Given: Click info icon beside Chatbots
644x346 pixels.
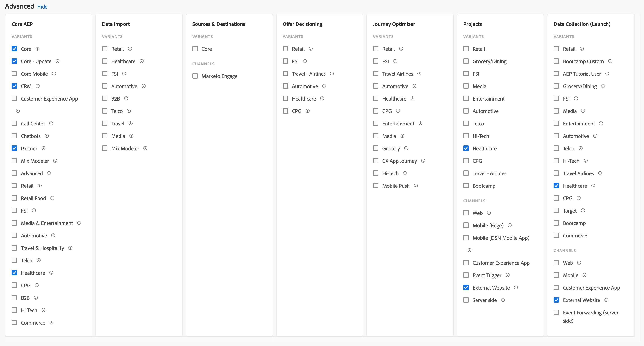Looking at the screenshot, I should tap(47, 136).
